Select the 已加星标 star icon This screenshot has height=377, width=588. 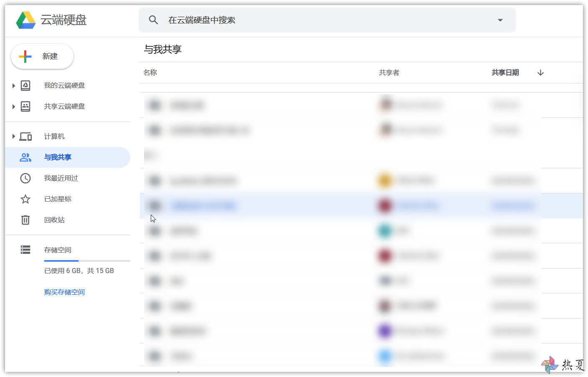click(x=25, y=199)
